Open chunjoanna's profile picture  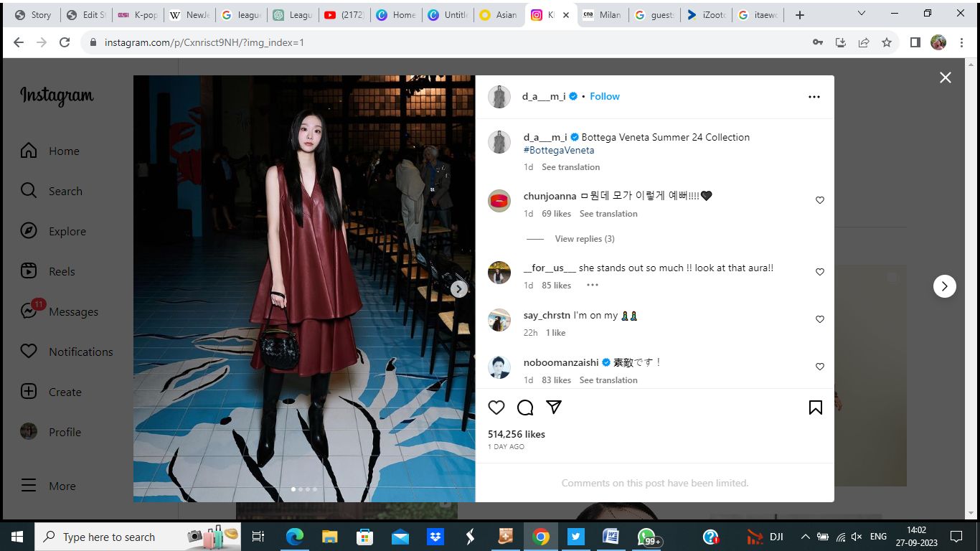point(499,200)
